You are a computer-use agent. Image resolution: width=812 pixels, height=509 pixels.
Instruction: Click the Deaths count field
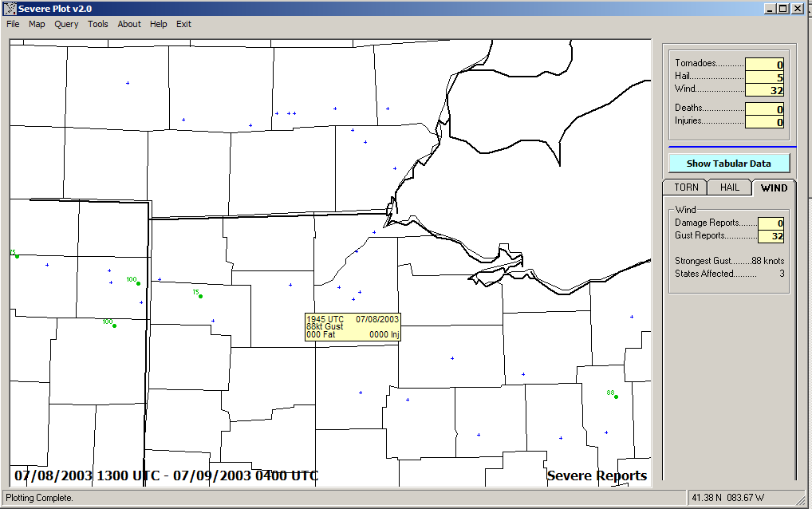764,109
